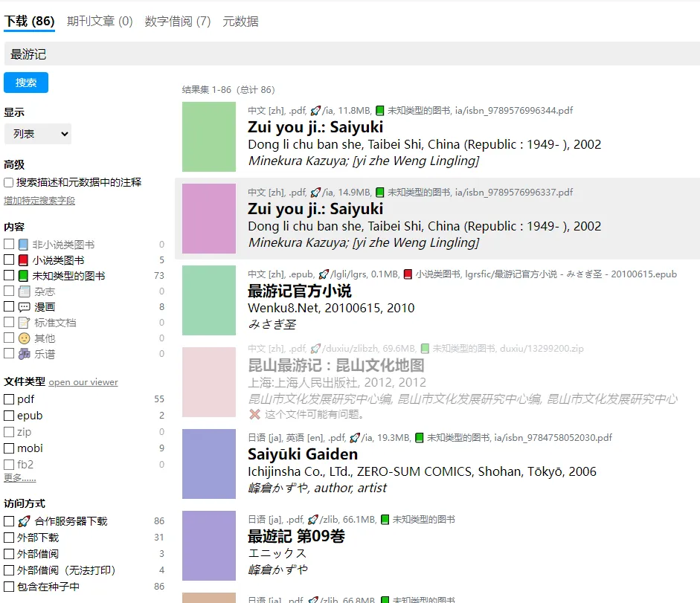Open 昆山最游记：昆山文化地图 result
Viewport: 700px width, 603px height.
[x=336, y=365]
